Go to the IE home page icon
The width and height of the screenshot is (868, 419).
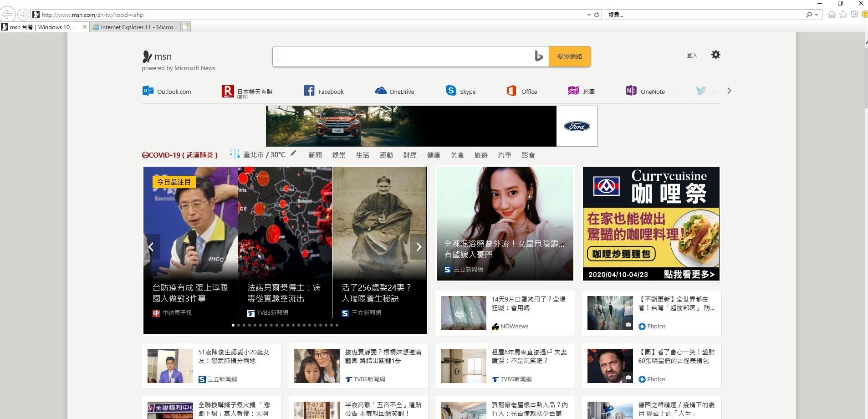[832, 15]
